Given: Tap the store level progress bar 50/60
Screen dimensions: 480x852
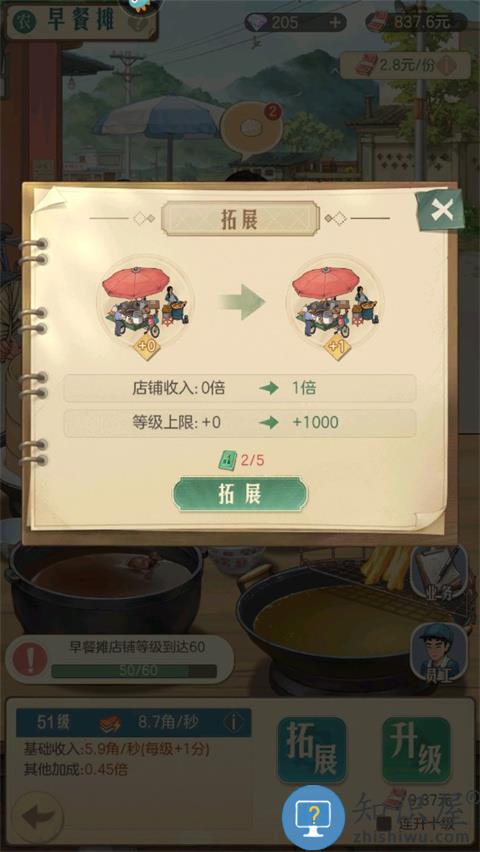Looking at the screenshot, I should pos(134,671).
